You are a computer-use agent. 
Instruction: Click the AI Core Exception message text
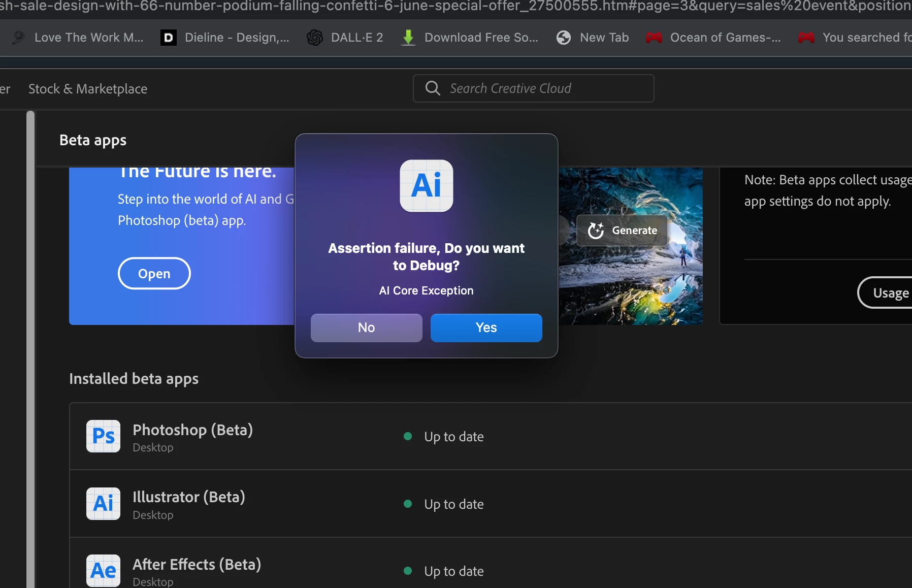point(427,290)
